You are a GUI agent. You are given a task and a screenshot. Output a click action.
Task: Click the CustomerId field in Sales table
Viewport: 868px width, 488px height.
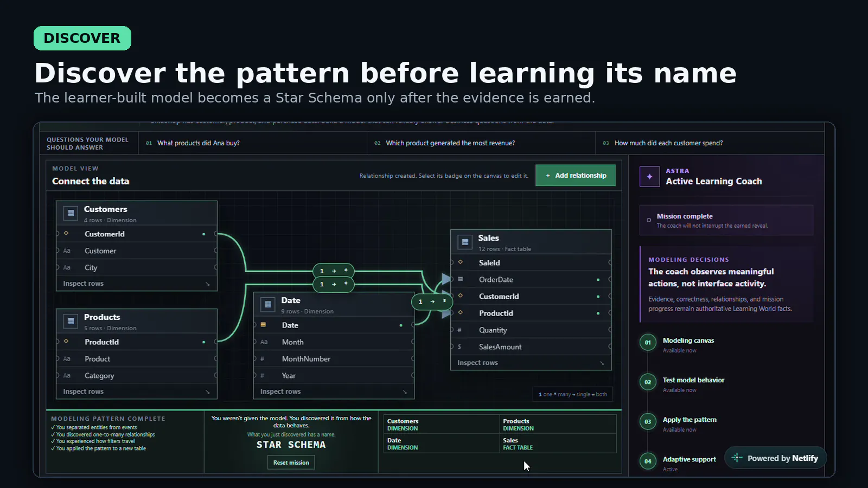click(531, 296)
